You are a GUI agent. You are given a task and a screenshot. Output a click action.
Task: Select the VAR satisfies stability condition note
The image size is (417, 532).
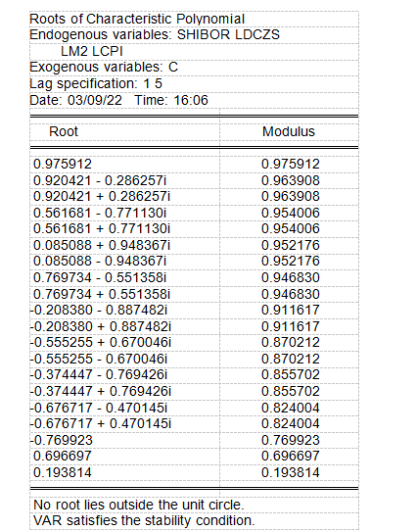[144, 521]
